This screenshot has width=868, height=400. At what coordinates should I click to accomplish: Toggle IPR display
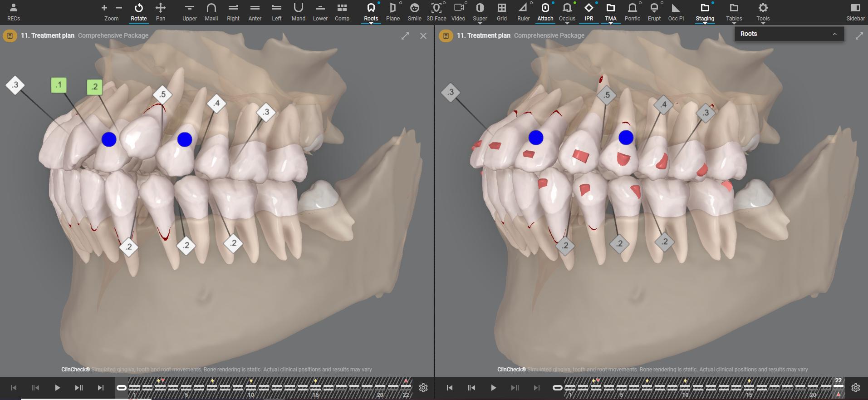(x=589, y=12)
